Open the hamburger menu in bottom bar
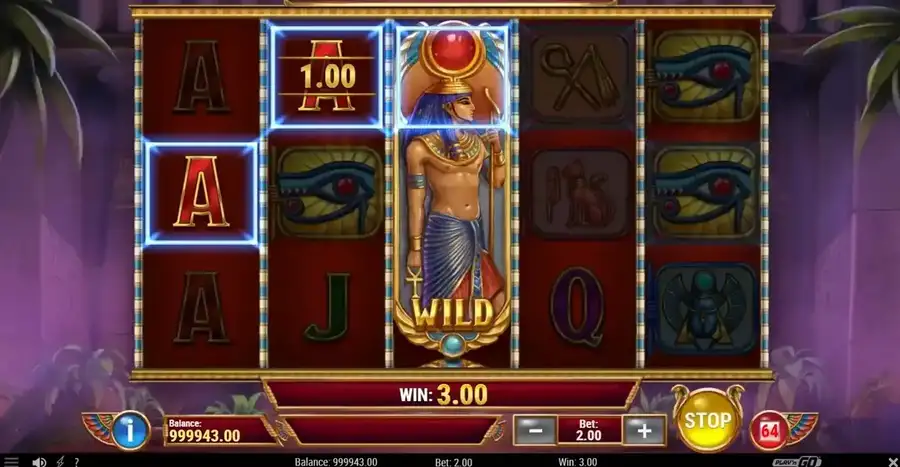The image size is (900, 467). point(11,462)
